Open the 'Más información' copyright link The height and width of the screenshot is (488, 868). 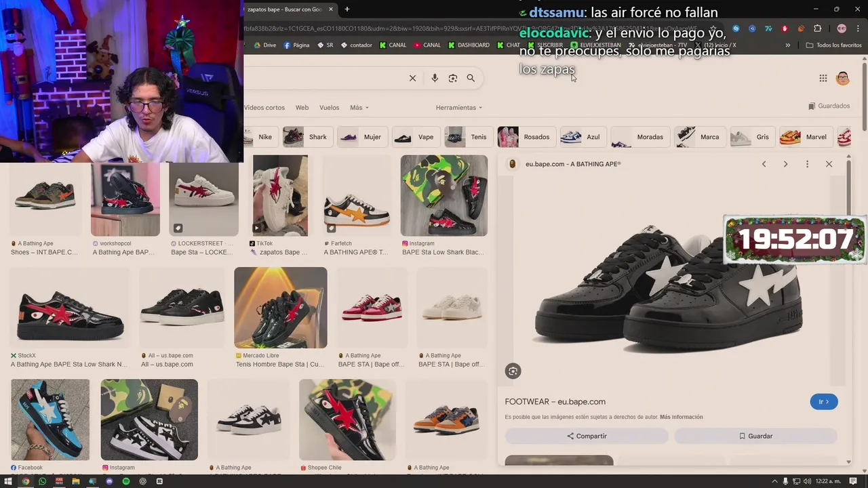[681, 417]
